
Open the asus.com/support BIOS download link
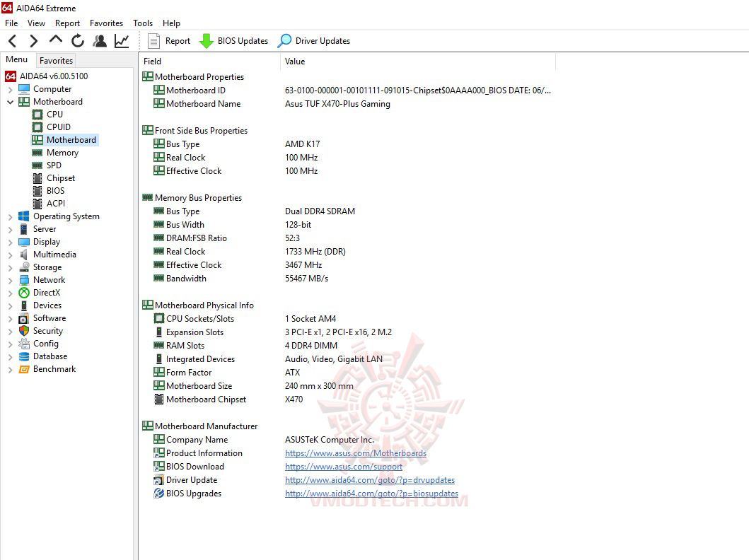pyautogui.click(x=344, y=467)
